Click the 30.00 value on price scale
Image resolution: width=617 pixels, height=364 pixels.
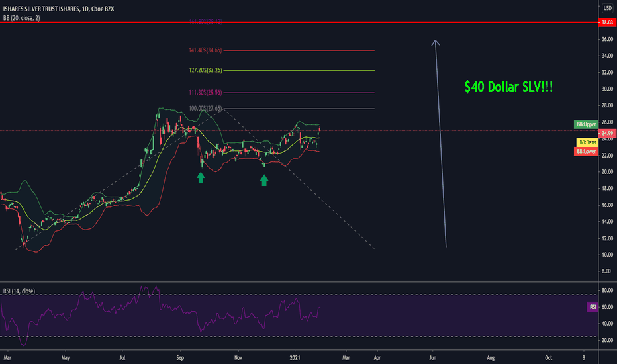pos(607,89)
